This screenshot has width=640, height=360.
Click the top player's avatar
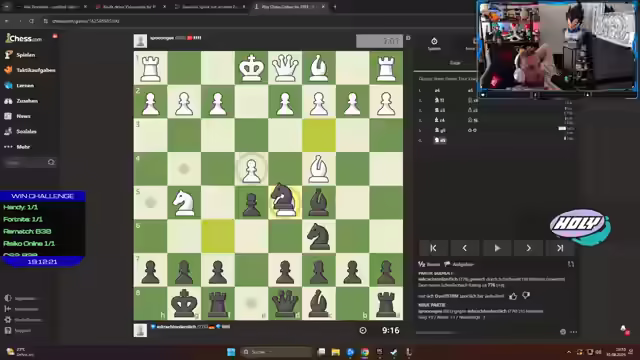click(x=140, y=41)
